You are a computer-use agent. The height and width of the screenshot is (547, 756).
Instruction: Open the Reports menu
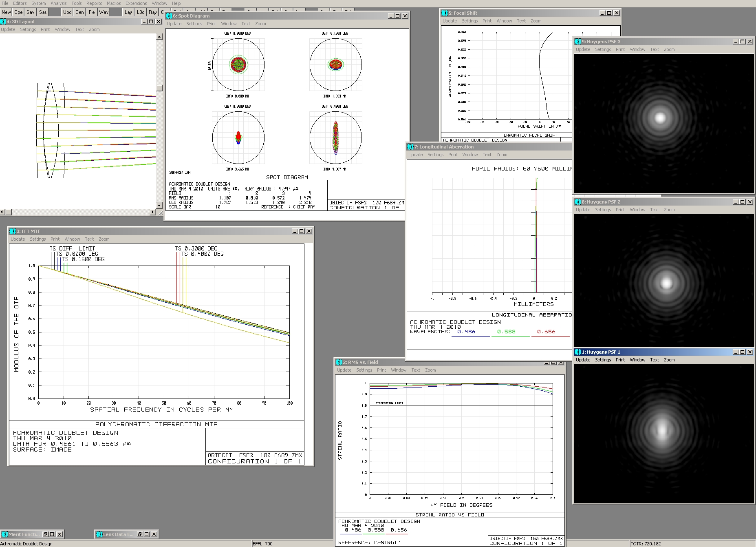click(x=94, y=3)
